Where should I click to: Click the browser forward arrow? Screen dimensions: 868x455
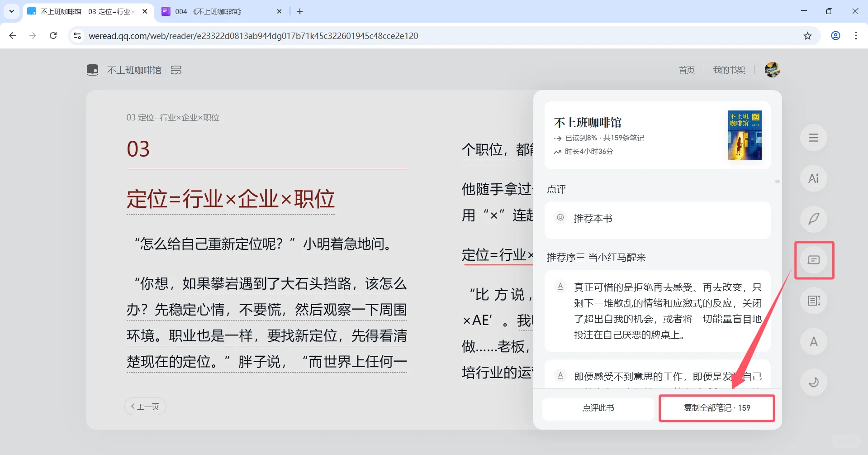pos(33,36)
